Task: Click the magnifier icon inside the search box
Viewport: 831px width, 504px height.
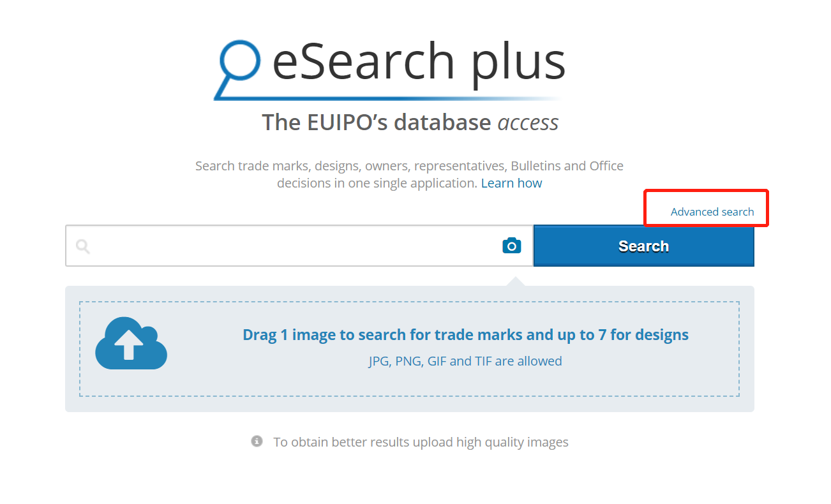Action: pos(83,246)
